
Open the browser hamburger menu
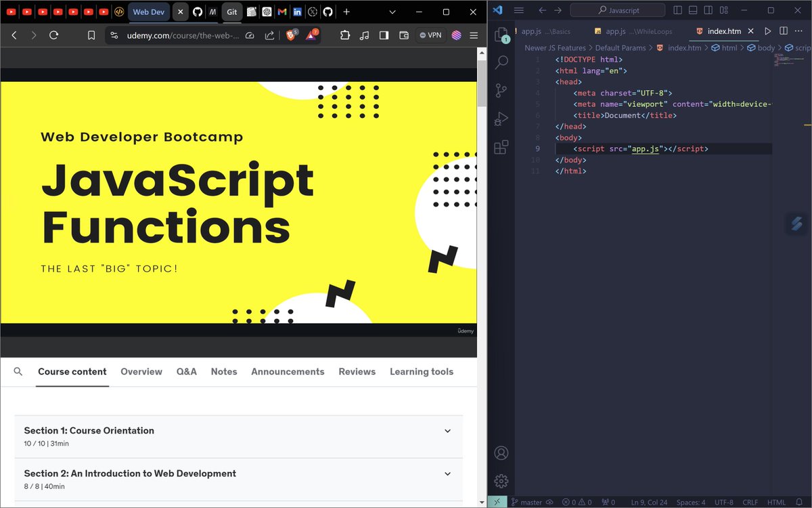tap(474, 35)
